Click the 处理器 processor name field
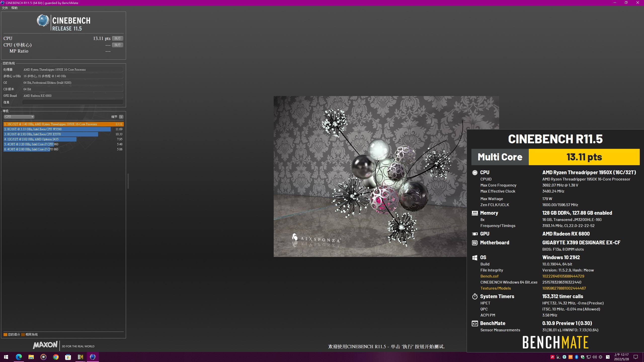The image size is (644, 362). [73, 70]
